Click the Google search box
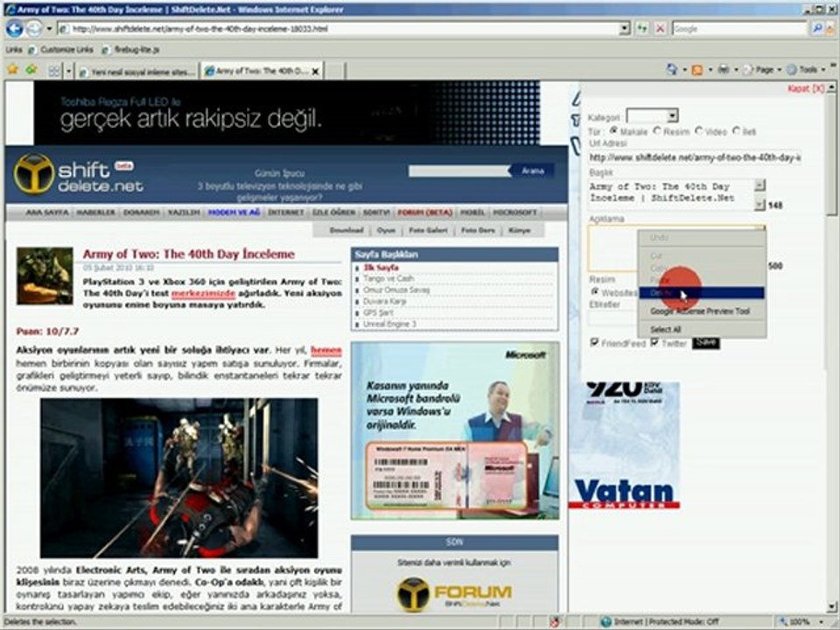The height and width of the screenshot is (630, 840). point(738,29)
